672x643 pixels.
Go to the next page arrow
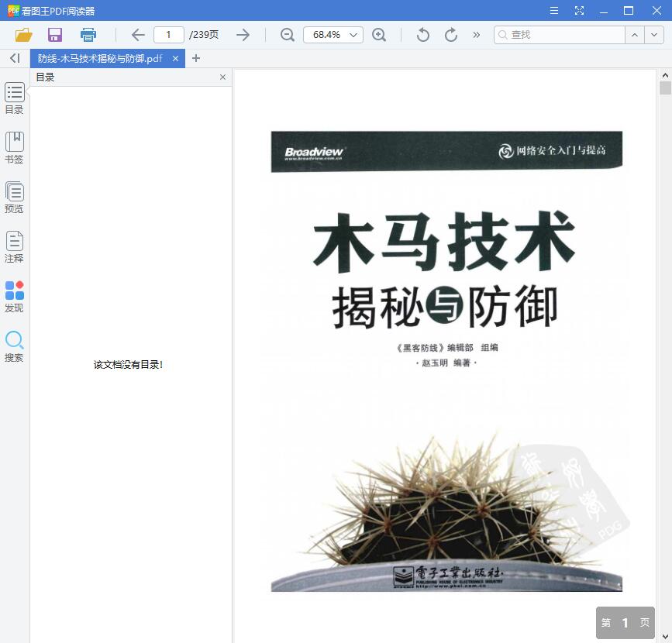click(x=243, y=35)
